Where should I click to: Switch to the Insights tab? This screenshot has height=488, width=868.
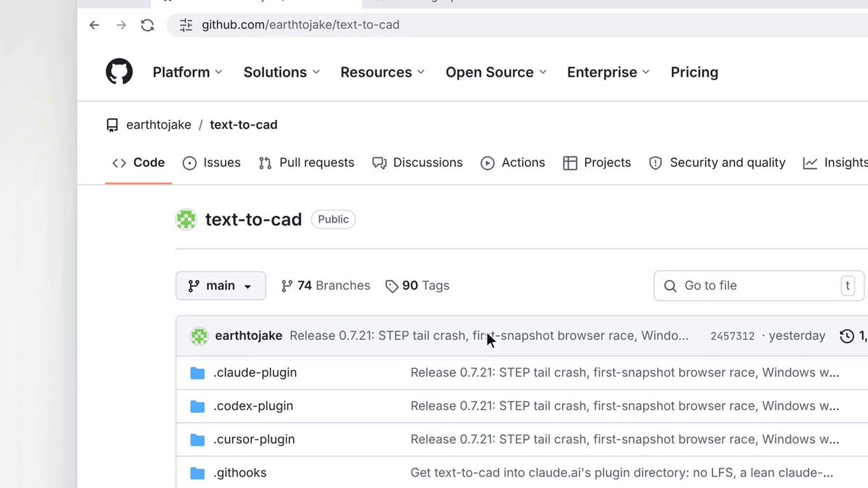tap(835, 163)
